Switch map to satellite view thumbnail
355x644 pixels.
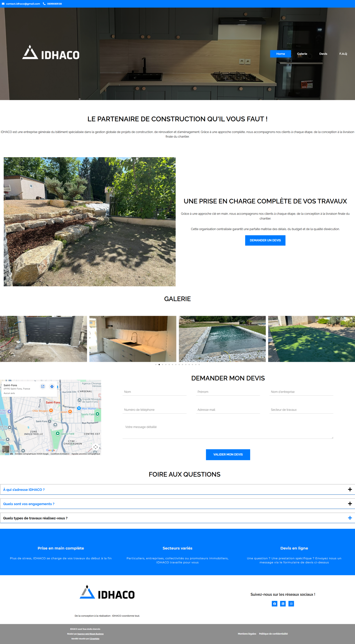(x=6, y=449)
